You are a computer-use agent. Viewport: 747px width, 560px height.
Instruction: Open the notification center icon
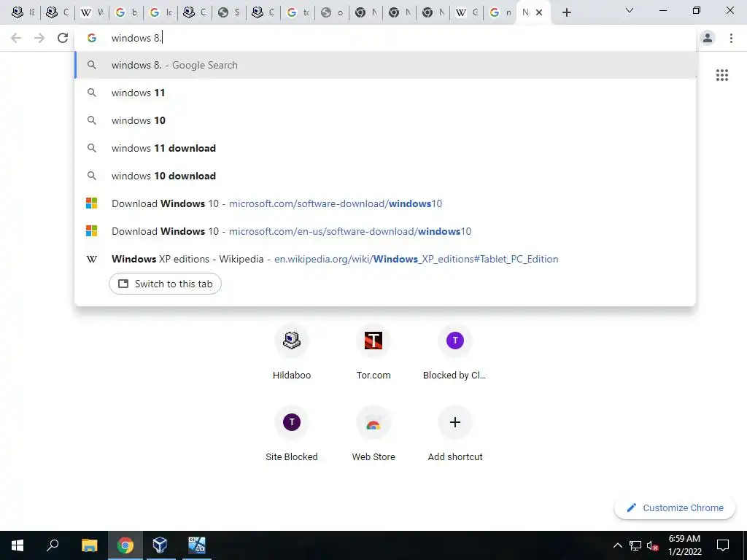pos(723,545)
